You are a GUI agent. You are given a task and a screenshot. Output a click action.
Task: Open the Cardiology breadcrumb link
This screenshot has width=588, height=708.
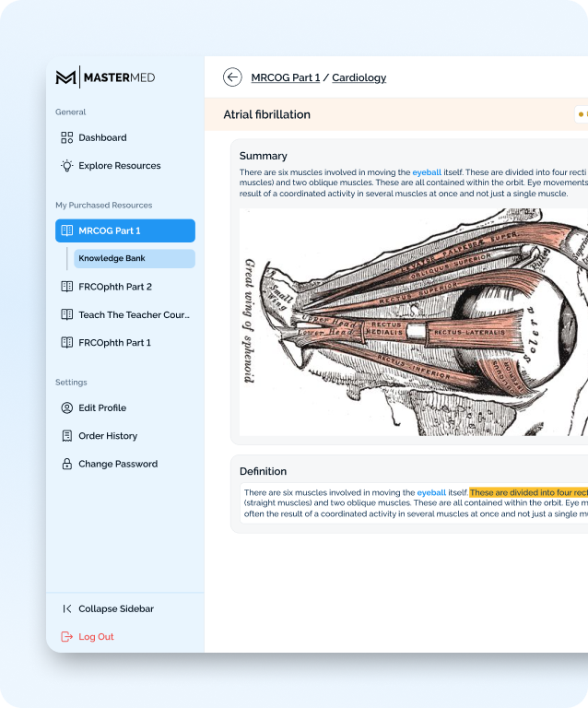359,77
